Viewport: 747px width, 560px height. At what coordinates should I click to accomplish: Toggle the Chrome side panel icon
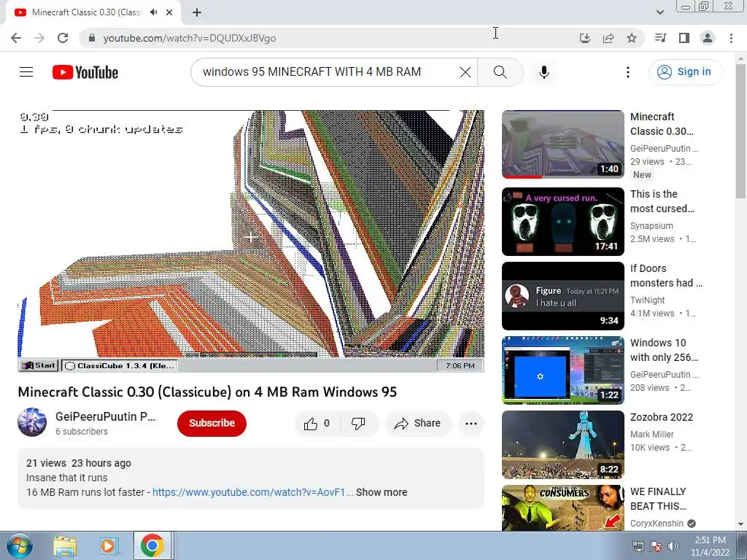pyautogui.click(x=684, y=38)
